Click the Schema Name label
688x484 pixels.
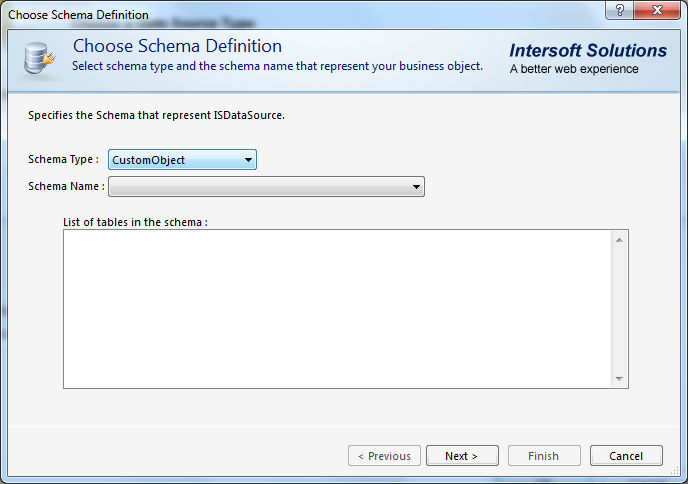66,186
